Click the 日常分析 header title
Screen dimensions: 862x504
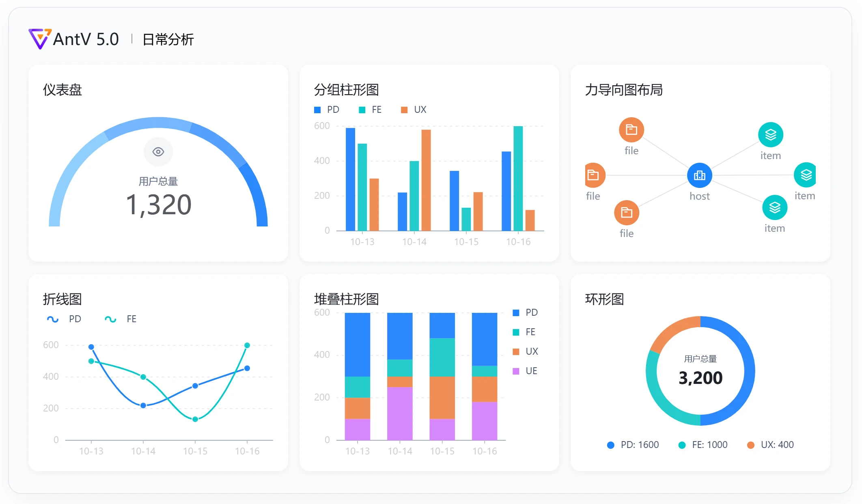tap(168, 40)
